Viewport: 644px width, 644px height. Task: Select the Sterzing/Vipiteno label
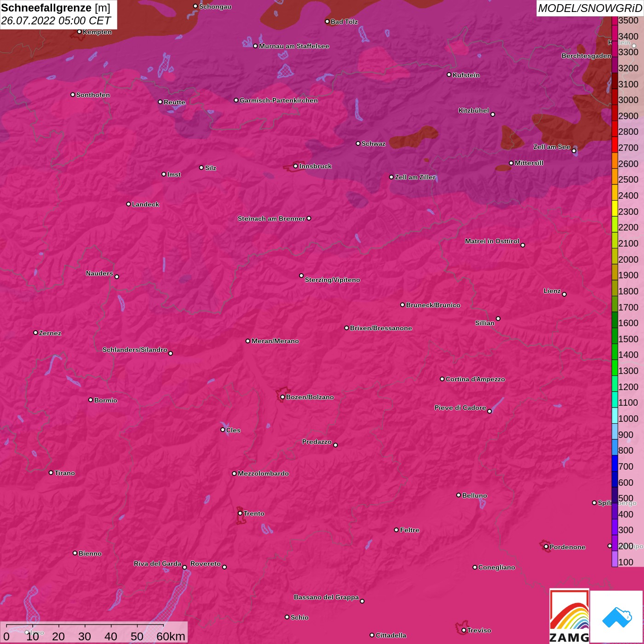point(332,280)
